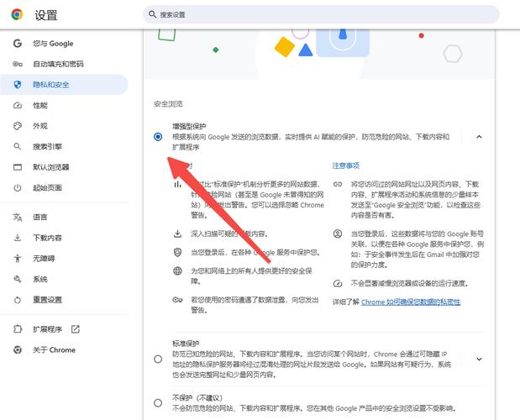
Task: Click the shield icon for privacy and security
Action: 18,85
